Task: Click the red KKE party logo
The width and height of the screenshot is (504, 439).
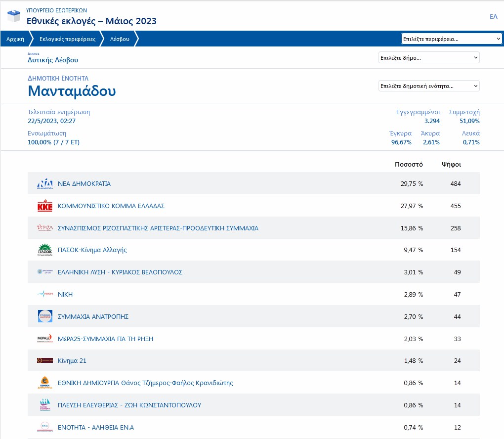Action: coord(45,206)
